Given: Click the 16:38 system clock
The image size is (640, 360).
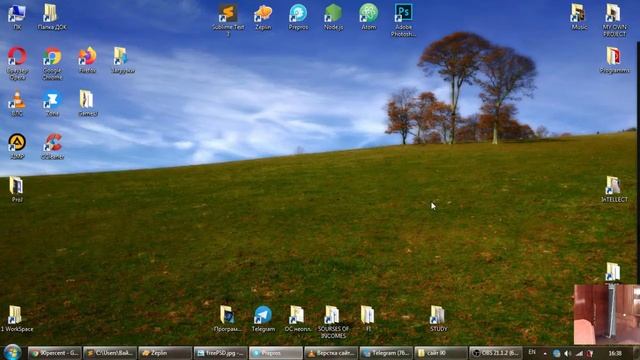Looking at the screenshot, I should [x=615, y=353].
